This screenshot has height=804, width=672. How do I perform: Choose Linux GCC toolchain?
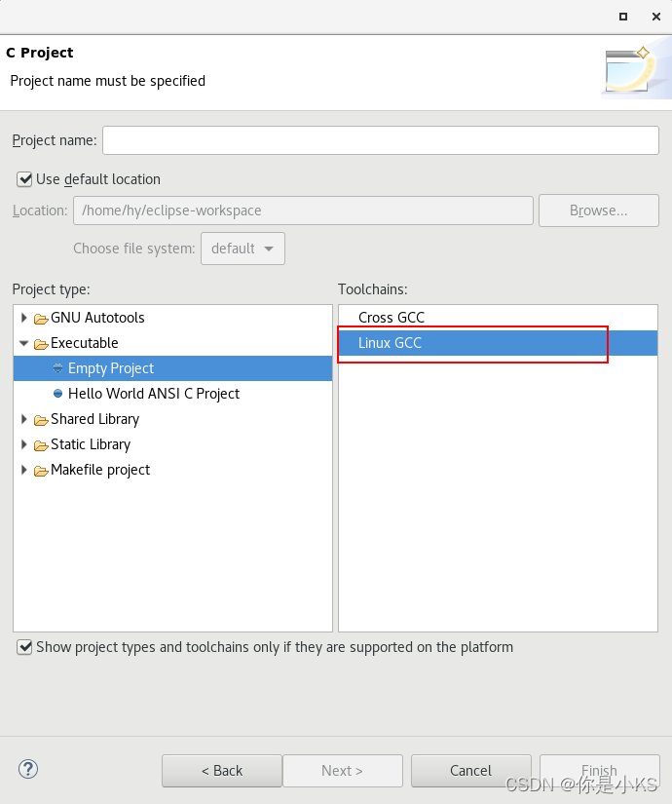point(498,343)
